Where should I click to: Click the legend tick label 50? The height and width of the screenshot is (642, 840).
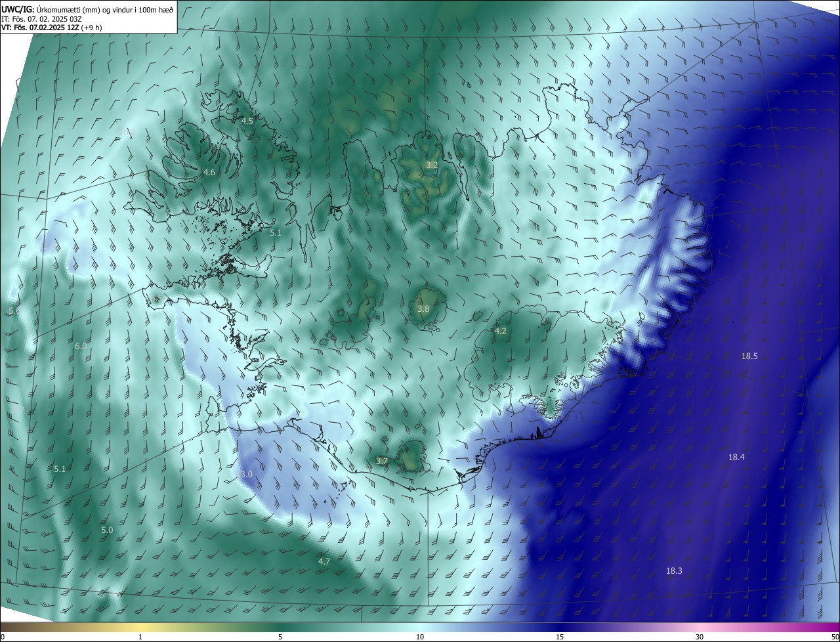click(835, 637)
